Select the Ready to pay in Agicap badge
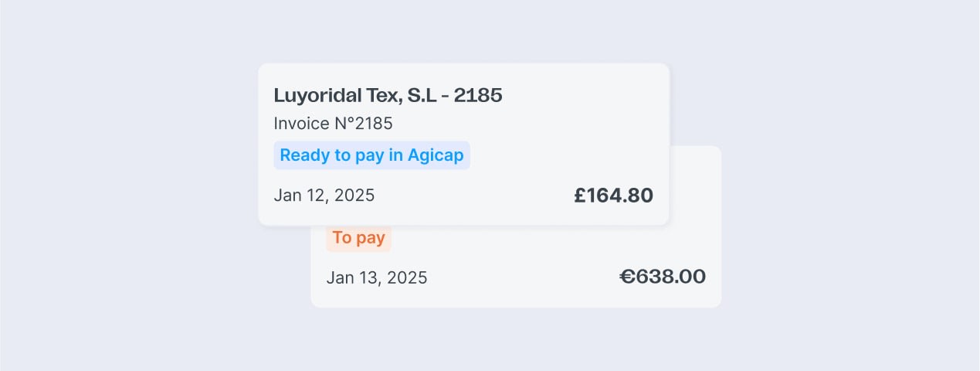The height and width of the screenshot is (371, 980). click(371, 155)
